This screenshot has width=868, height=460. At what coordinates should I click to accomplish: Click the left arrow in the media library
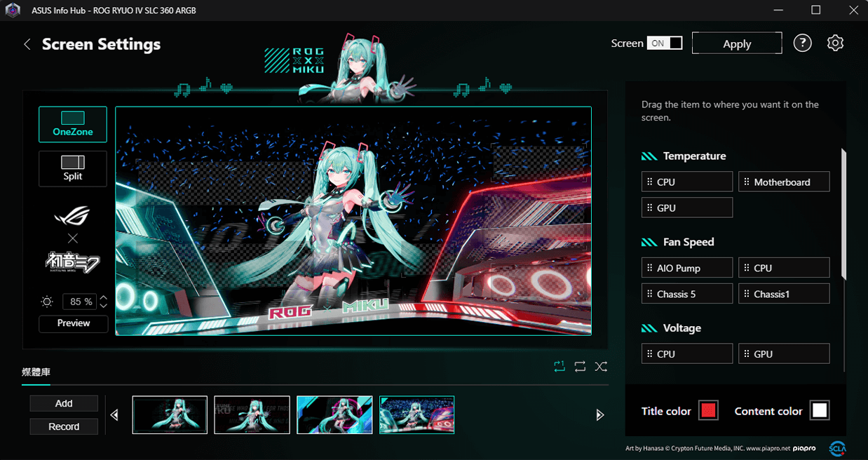[114, 414]
